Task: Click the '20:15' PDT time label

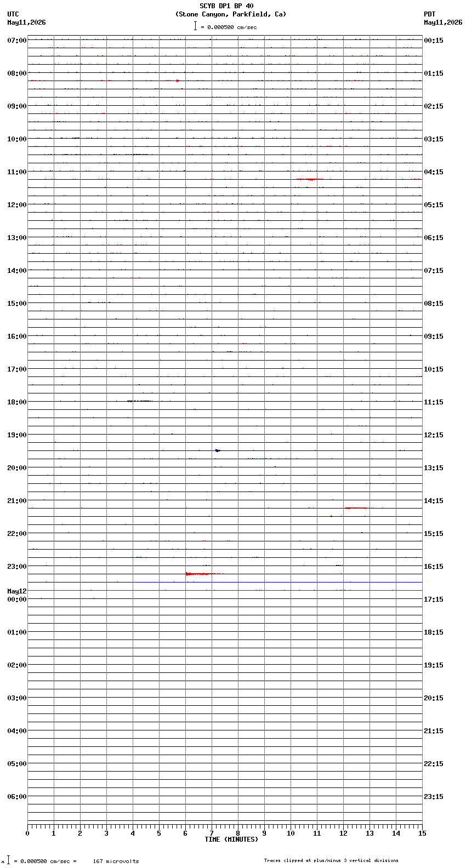Action: tap(434, 698)
